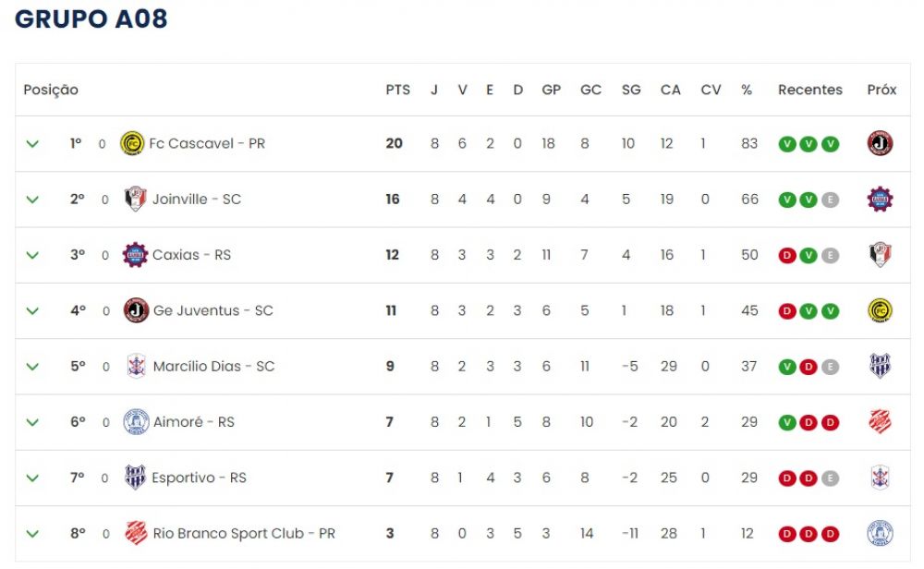Open the Esportivo - RS team name
This screenshot has width=924, height=569.
point(200,478)
